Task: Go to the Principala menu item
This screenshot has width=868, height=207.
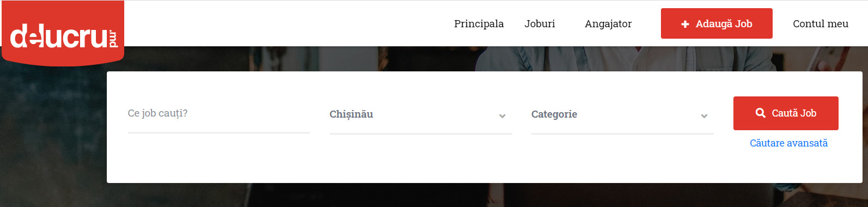Action: [x=479, y=23]
